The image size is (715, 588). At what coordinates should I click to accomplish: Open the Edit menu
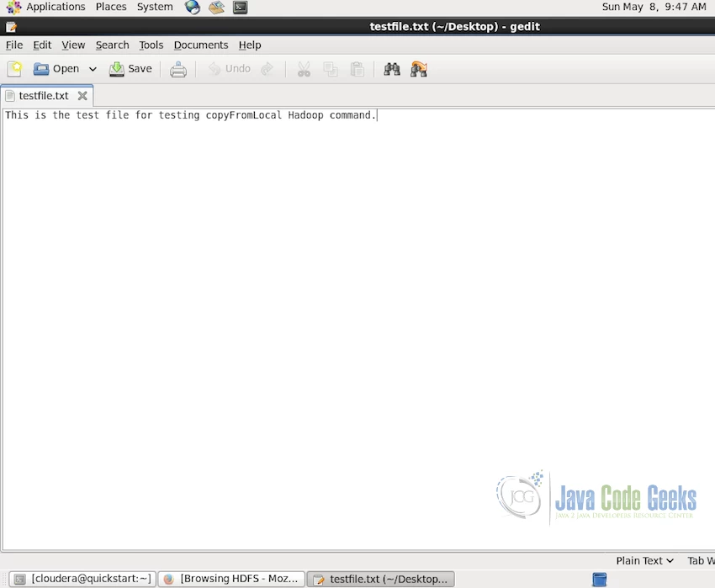[x=42, y=45]
